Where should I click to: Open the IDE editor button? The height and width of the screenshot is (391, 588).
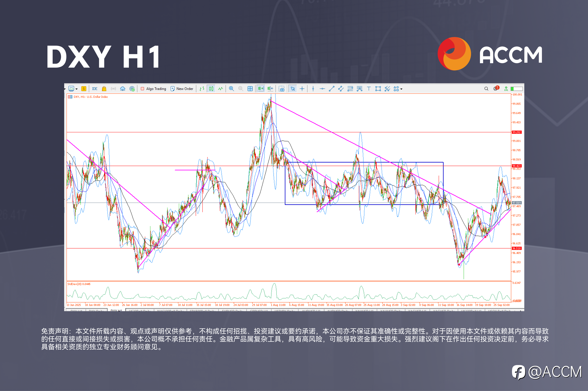95,89
